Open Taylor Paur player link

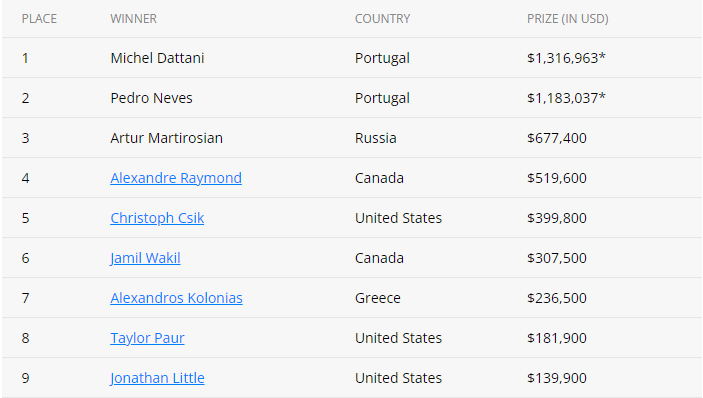pyautogui.click(x=147, y=338)
